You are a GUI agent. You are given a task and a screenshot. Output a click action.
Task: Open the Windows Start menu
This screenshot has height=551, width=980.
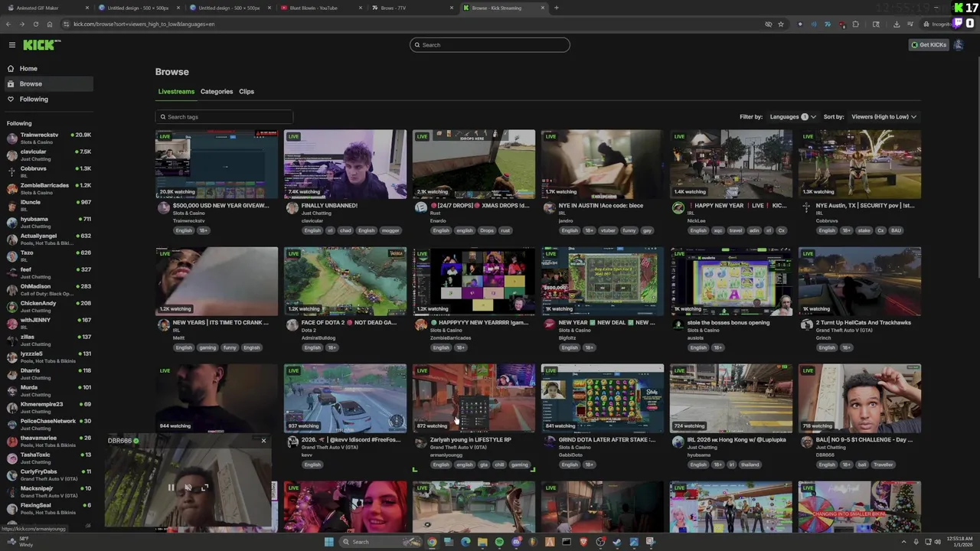coord(329,542)
